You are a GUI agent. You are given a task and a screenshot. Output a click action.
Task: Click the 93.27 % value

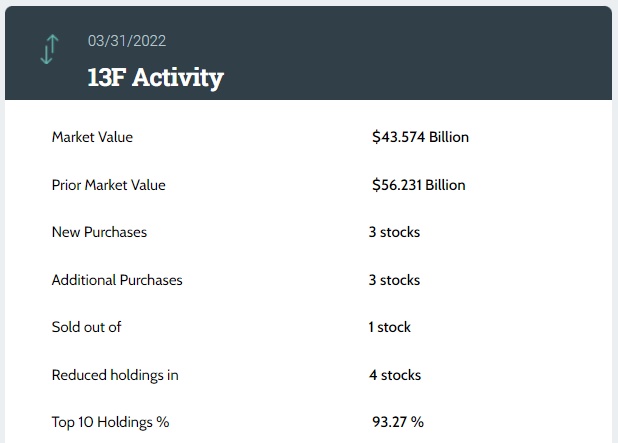tap(398, 422)
